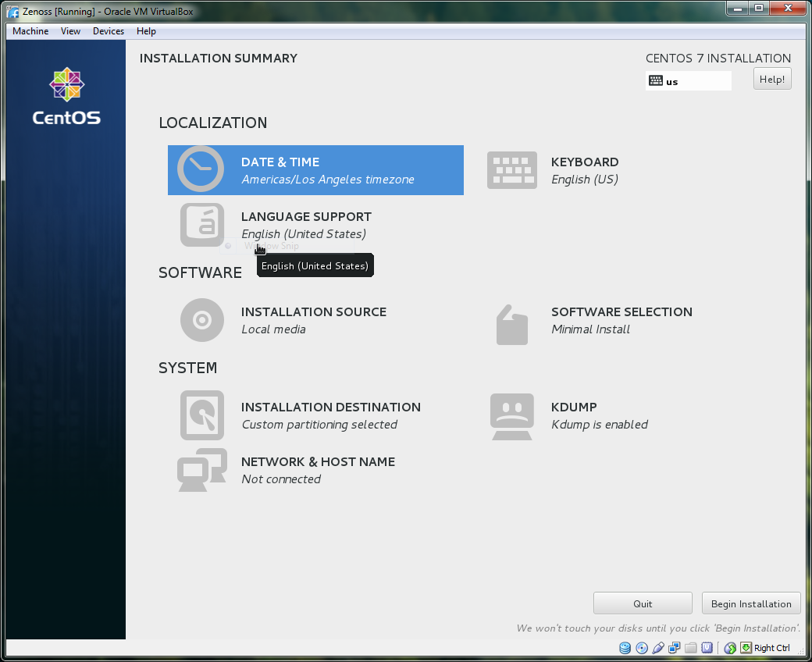Open the View menu
This screenshot has width=812, height=662.
[x=70, y=31]
